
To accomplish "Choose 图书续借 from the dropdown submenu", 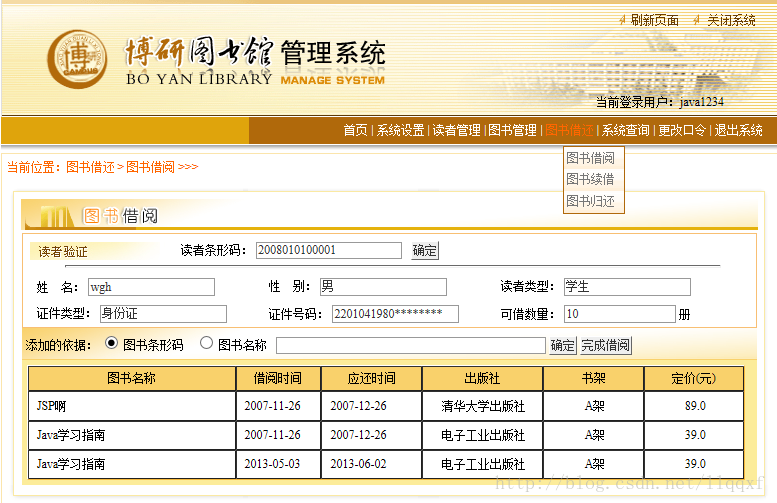I will 591,179.
